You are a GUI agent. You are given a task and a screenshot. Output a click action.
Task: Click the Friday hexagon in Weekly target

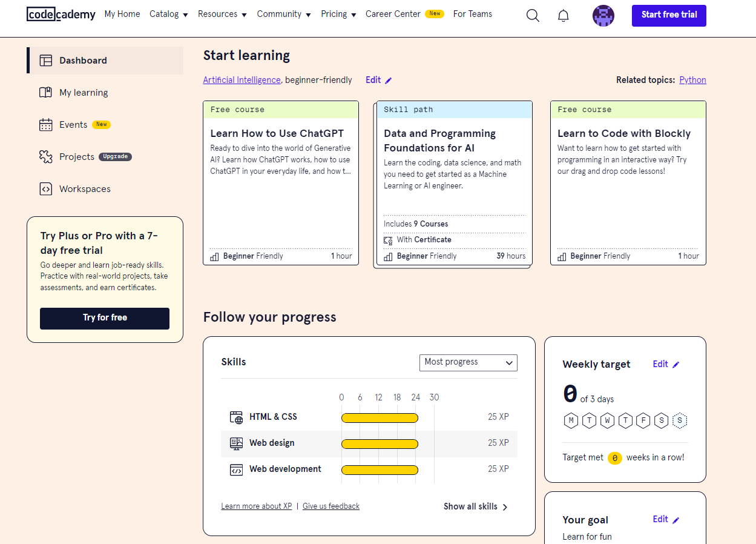pyautogui.click(x=643, y=420)
